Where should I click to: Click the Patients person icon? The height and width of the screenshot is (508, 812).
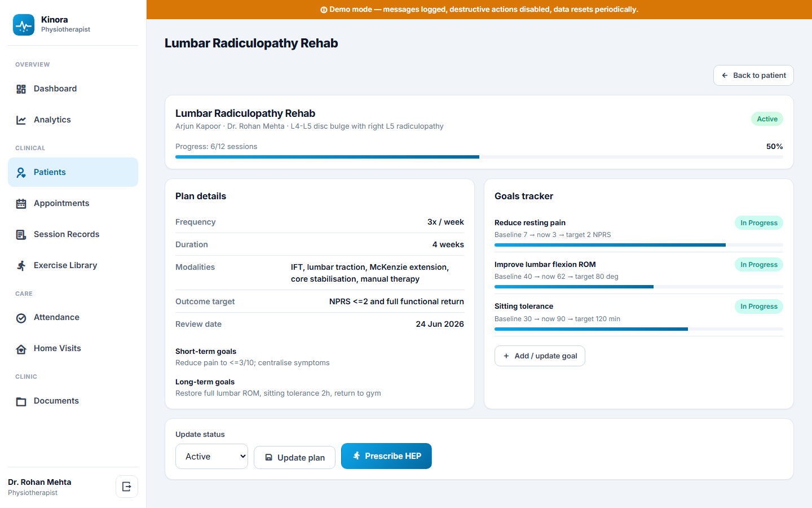(21, 173)
